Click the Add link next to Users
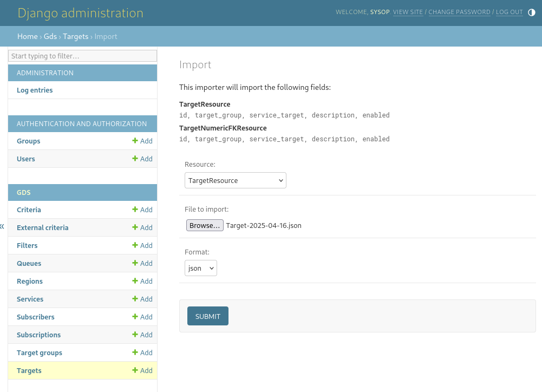 142,159
